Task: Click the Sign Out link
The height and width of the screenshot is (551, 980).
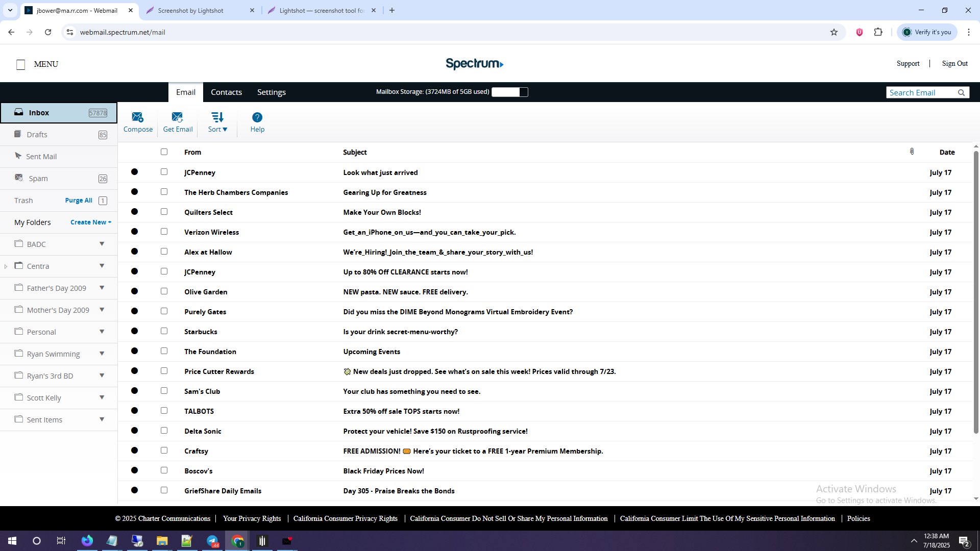Action: tap(954, 64)
